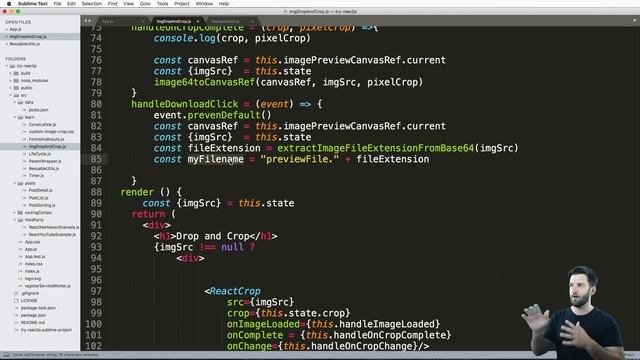This screenshot has height=360, width=640.
Task: Open posts.json in the sidebar
Action: point(38,110)
